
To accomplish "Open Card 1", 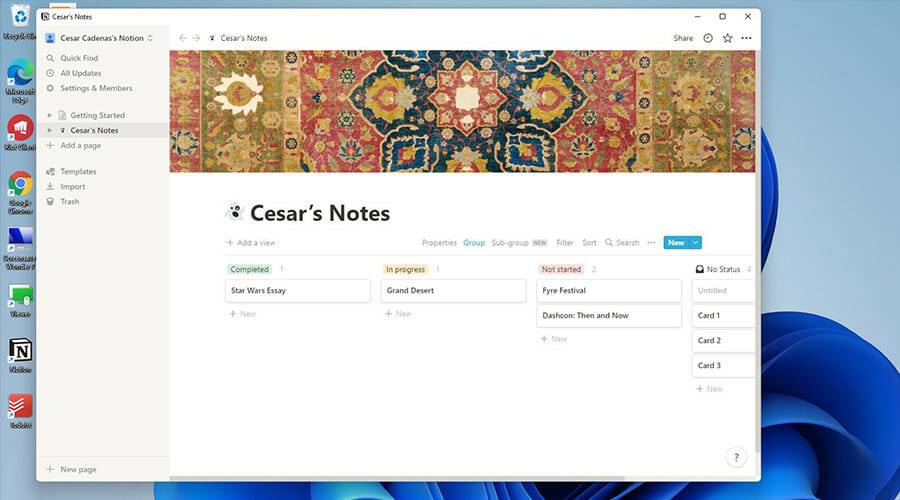I will click(x=724, y=316).
